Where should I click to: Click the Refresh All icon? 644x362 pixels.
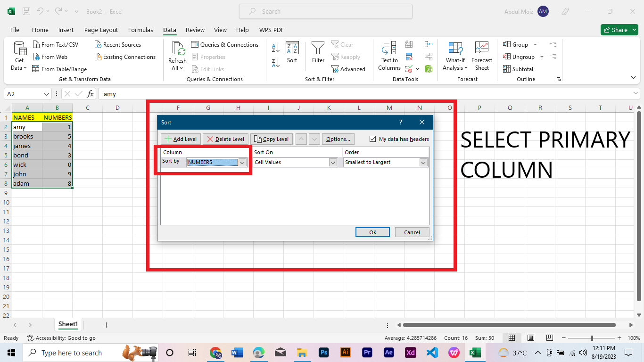[177, 56]
